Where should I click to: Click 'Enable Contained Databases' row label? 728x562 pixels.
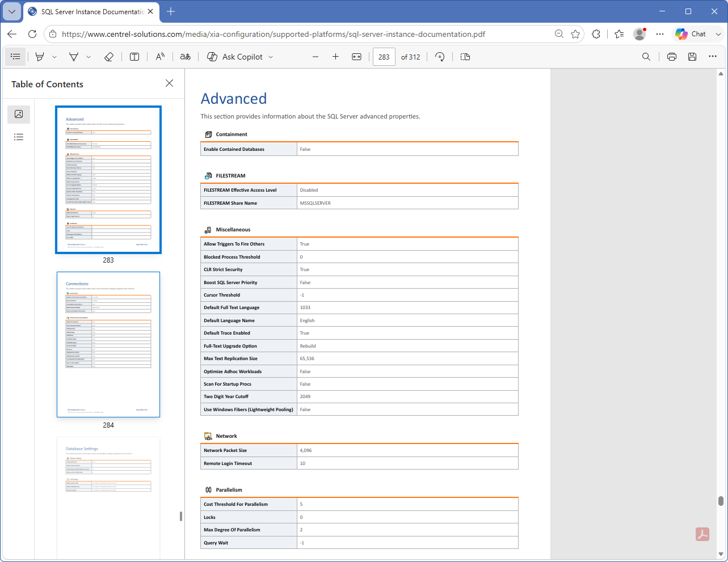pos(234,149)
